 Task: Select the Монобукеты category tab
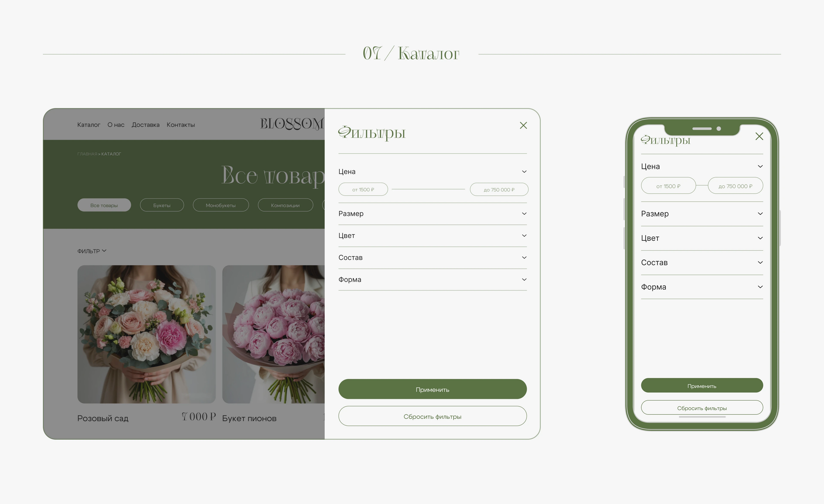point(221,205)
